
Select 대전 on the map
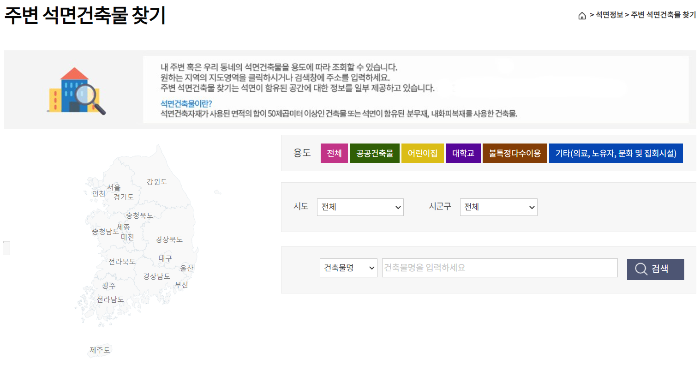[x=127, y=237]
